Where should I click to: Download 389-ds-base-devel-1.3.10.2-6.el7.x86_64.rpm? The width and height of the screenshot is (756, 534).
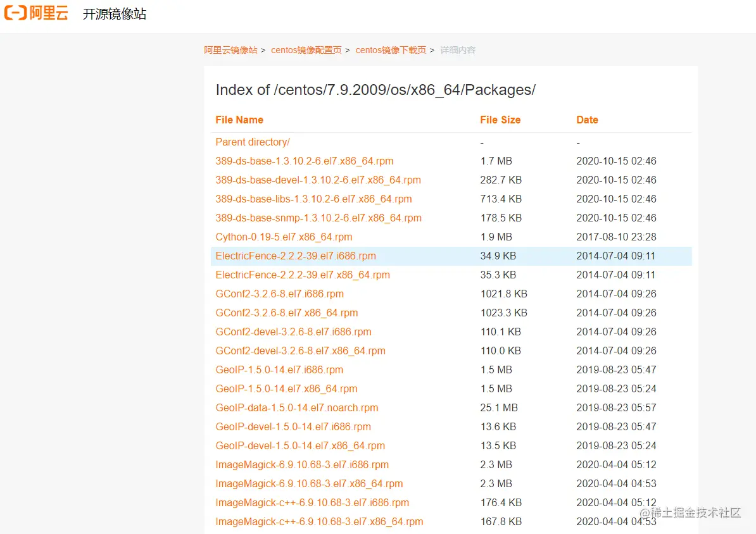[x=318, y=180]
